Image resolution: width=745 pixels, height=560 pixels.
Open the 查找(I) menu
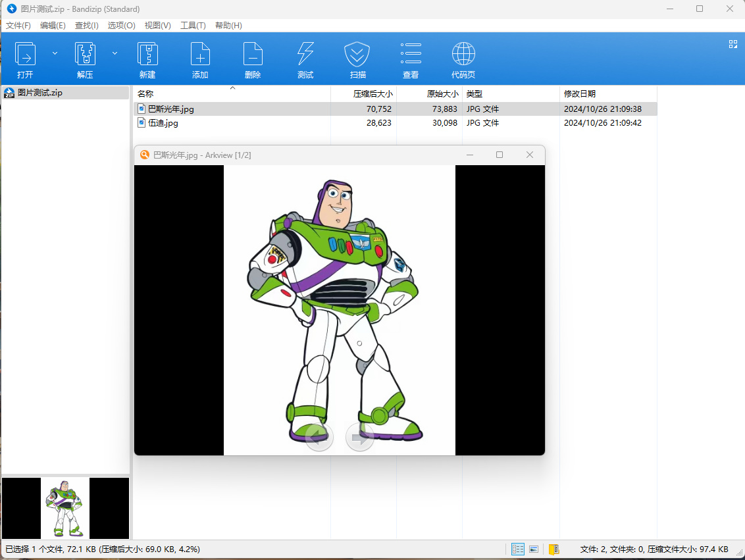[86, 25]
